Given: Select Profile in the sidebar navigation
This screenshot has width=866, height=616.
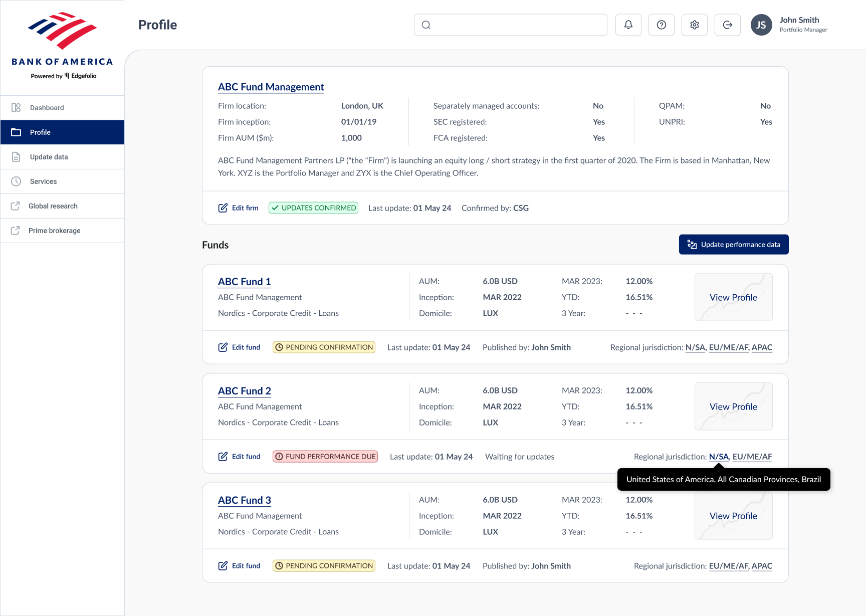Looking at the screenshot, I should click(x=40, y=132).
